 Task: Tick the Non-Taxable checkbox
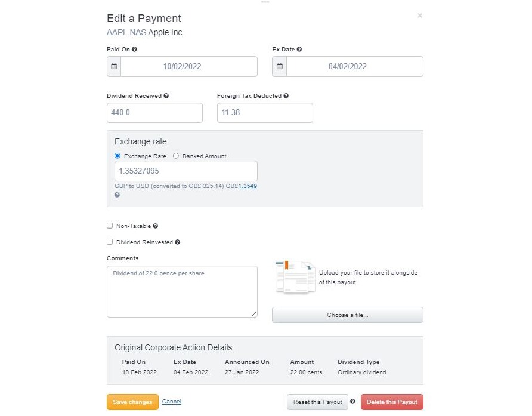(110, 226)
